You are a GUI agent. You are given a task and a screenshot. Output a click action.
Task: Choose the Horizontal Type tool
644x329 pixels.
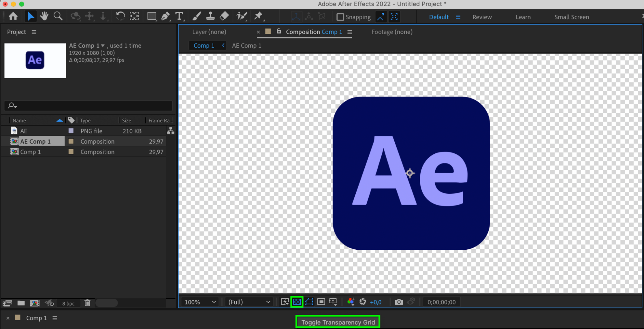click(x=179, y=16)
